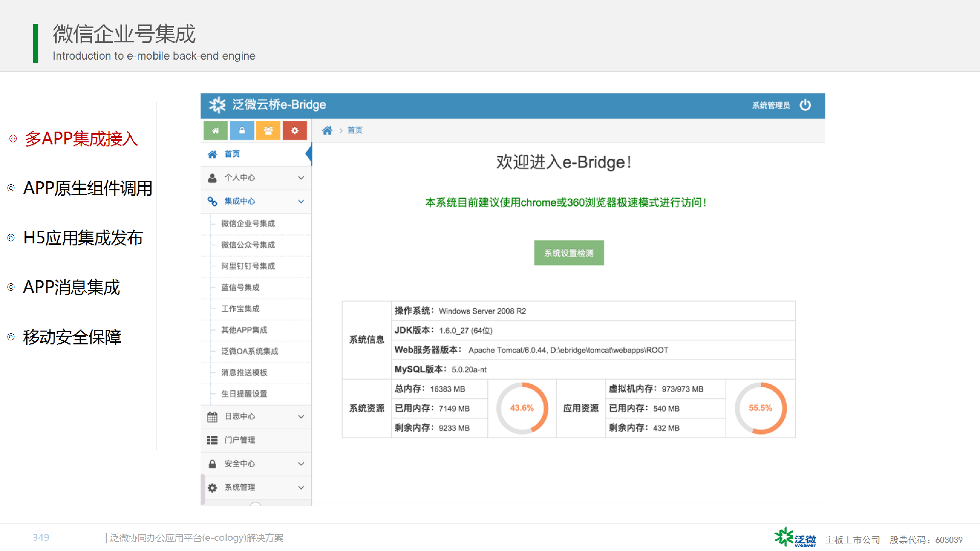Open 系统管理 menu label

tap(240, 488)
